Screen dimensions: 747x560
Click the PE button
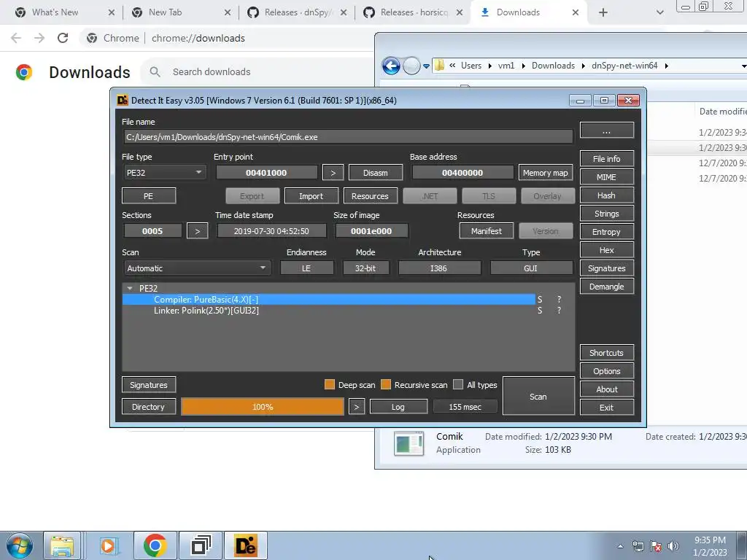coord(149,196)
